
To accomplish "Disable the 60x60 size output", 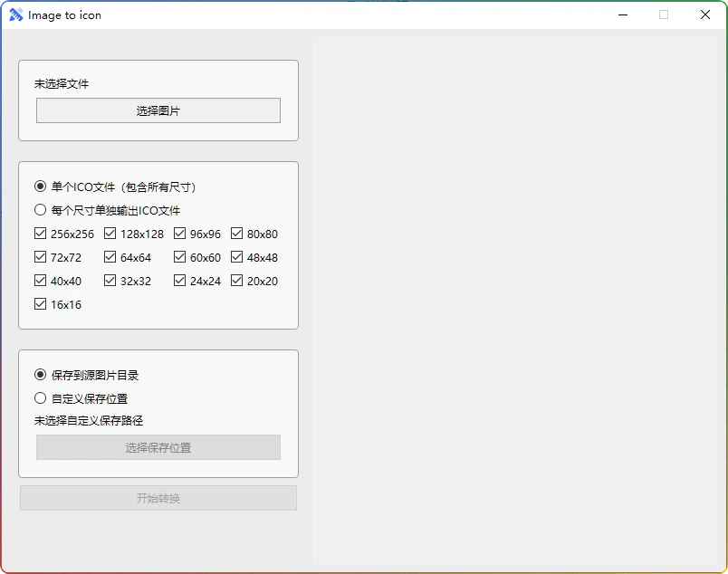I will [179, 256].
